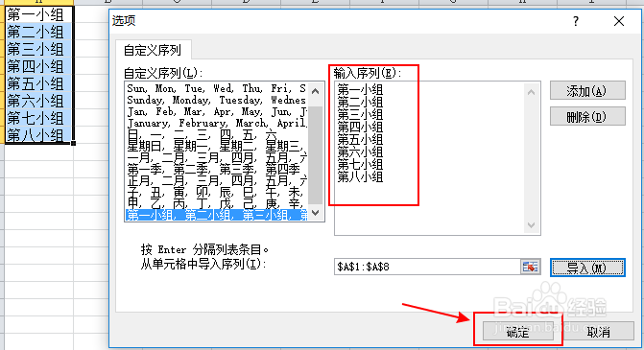This screenshot has width=644, height=350.
Task: Click down arrow of 输入序列 scrollbar
Action: pyautogui.click(x=531, y=224)
